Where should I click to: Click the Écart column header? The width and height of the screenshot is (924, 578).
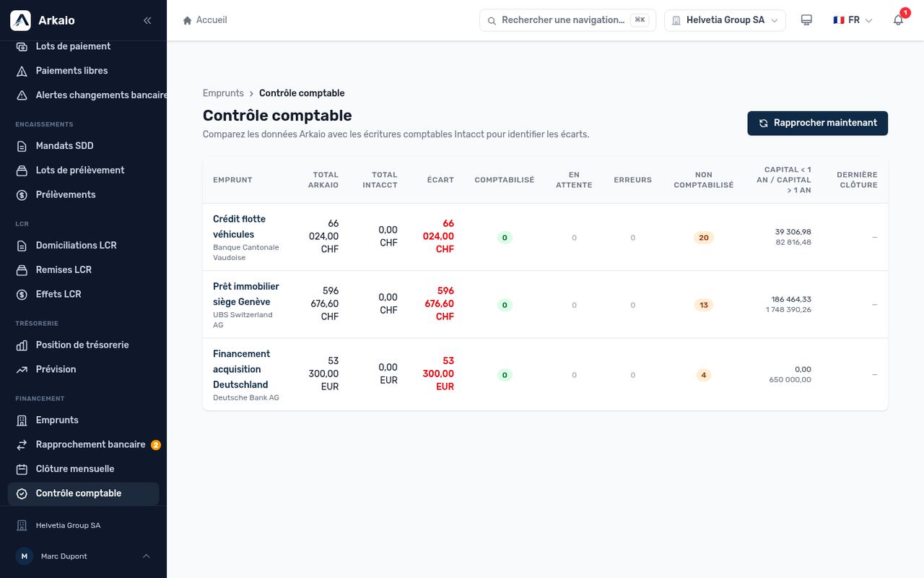coord(440,180)
